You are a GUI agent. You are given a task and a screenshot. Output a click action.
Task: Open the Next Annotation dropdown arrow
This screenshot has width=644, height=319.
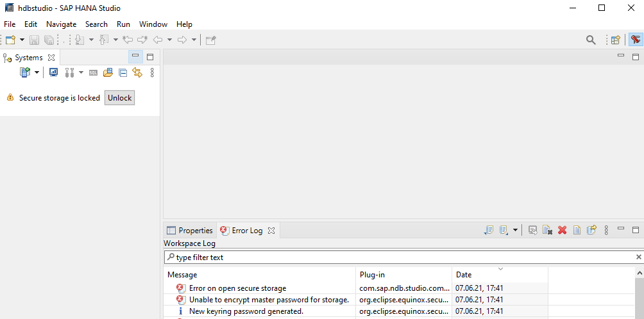(91, 40)
